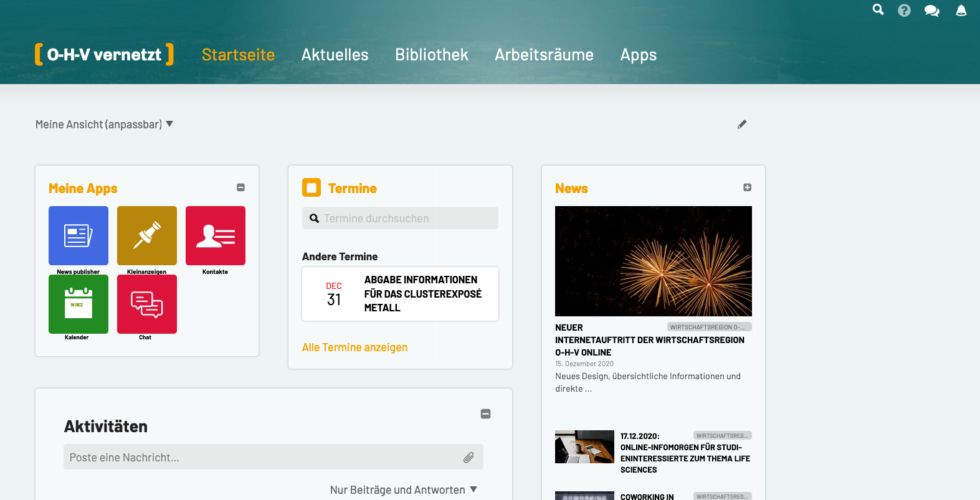Open the notifications bell icon

pos(961,10)
